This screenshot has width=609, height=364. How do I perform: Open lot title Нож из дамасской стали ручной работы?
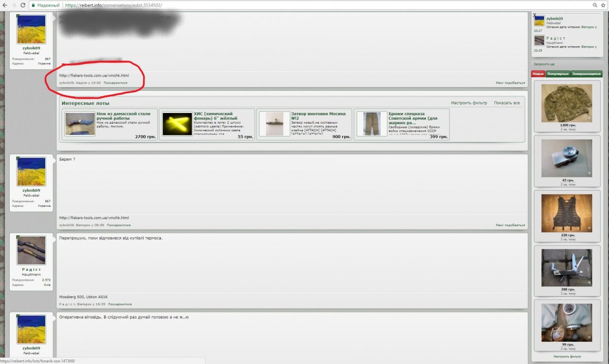pyautogui.click(x=123, y=116)
